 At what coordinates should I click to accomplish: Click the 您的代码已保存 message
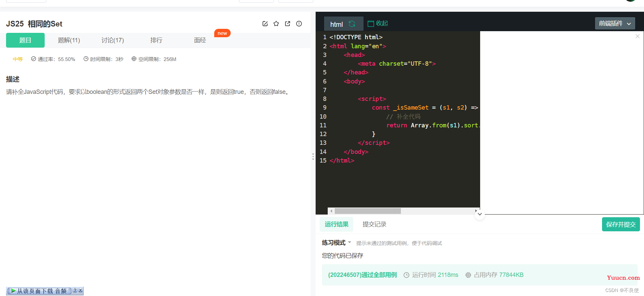point(342,255)
